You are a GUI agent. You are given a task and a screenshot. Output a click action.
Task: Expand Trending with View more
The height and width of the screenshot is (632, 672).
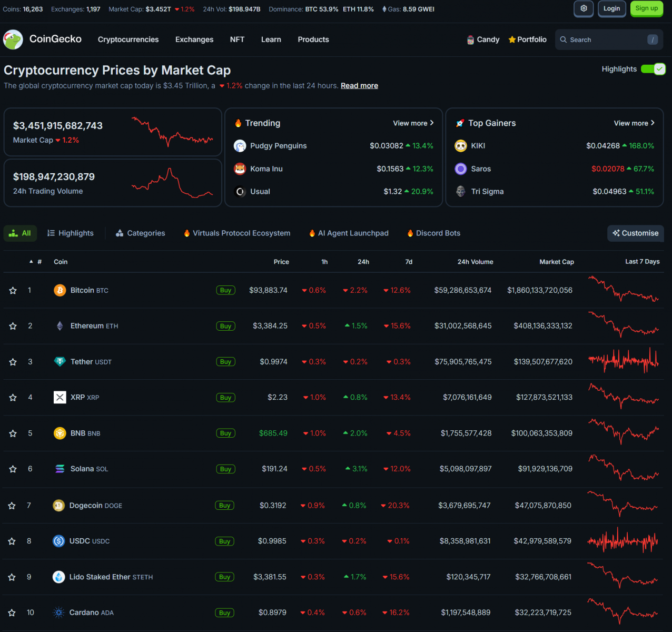pyautogui.click(x=413, y=123)
